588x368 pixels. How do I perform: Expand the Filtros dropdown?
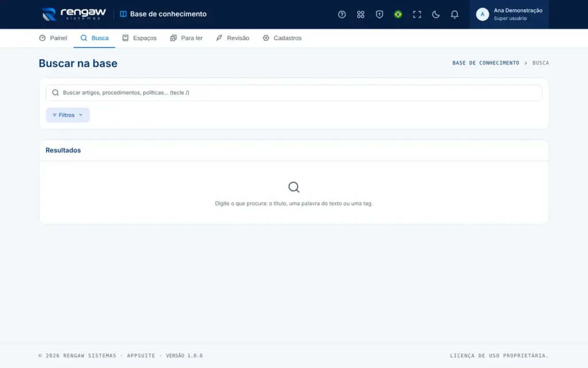(x=68, y=115)
